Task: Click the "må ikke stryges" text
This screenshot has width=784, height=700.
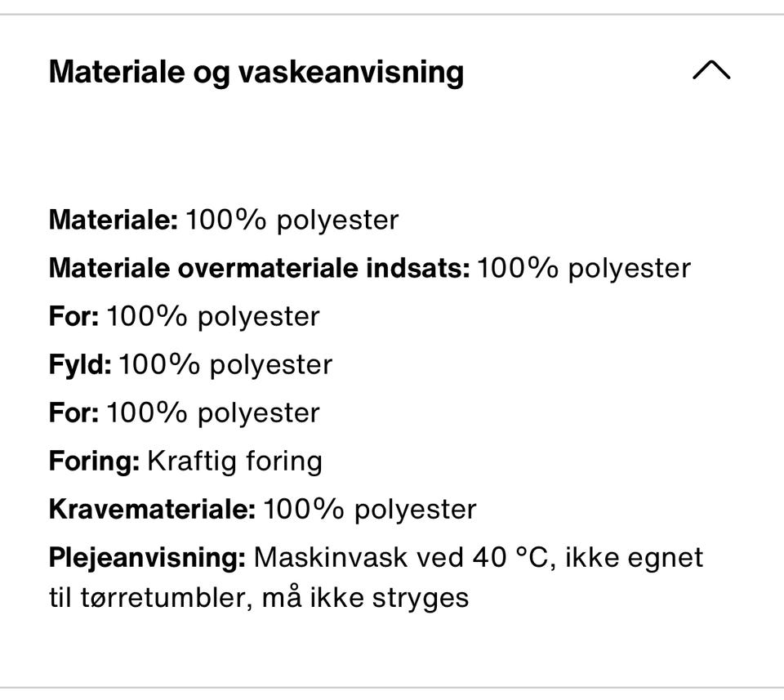Action: 365,598
